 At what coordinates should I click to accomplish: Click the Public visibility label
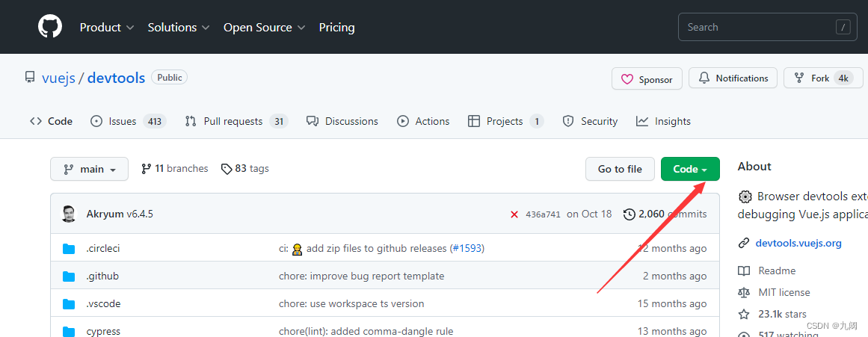click(170, 78)
